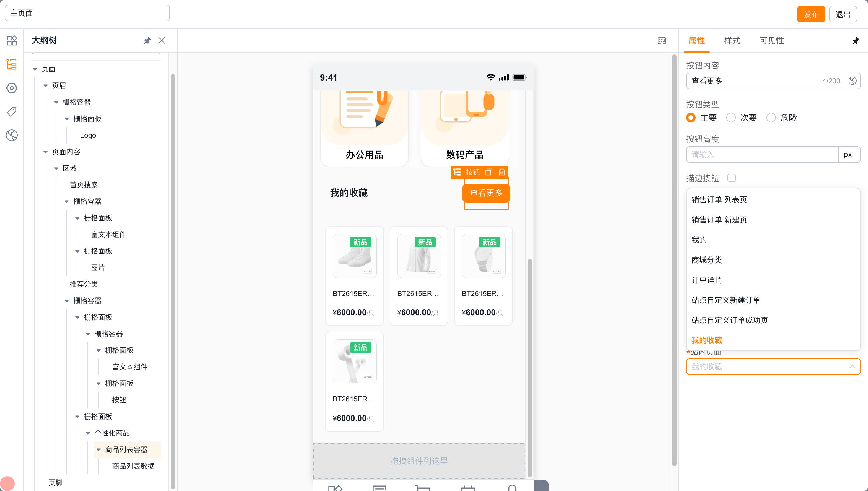Click the 退出 exit button

click(x=843, y=14)
